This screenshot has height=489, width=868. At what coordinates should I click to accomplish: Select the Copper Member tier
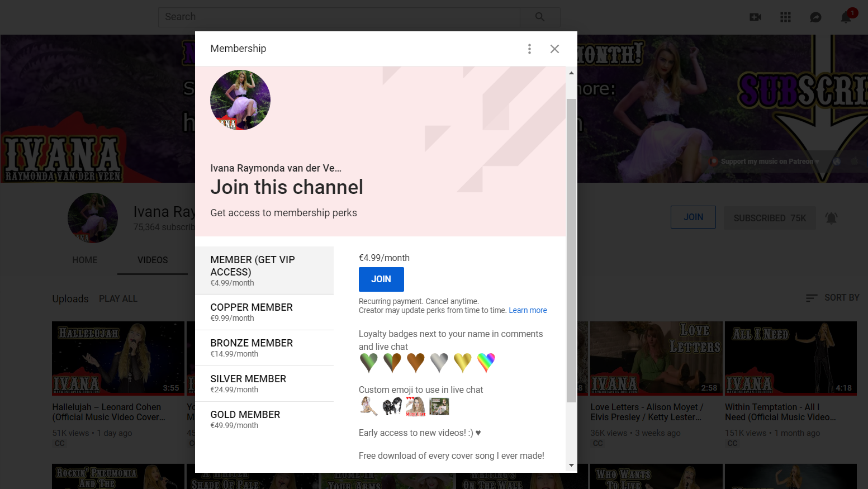pyautogui.click(x=264, y=312)
